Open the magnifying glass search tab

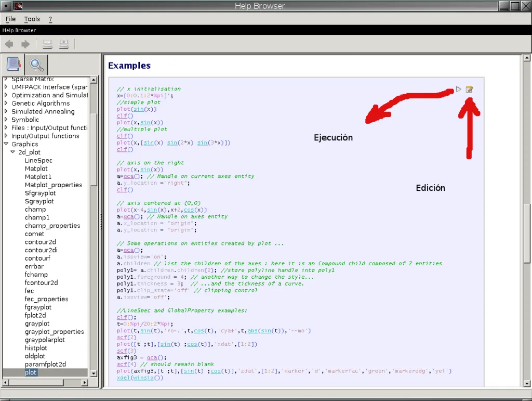click(x=36, y=64)
